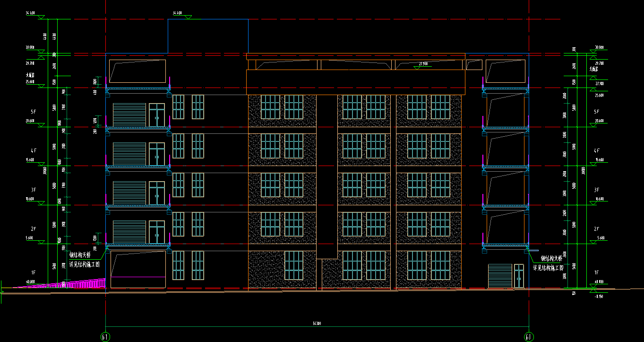Select the right-side 4F floor label
Image resolution: width=644 pixels, height=342 pixels.
(597, 150)
